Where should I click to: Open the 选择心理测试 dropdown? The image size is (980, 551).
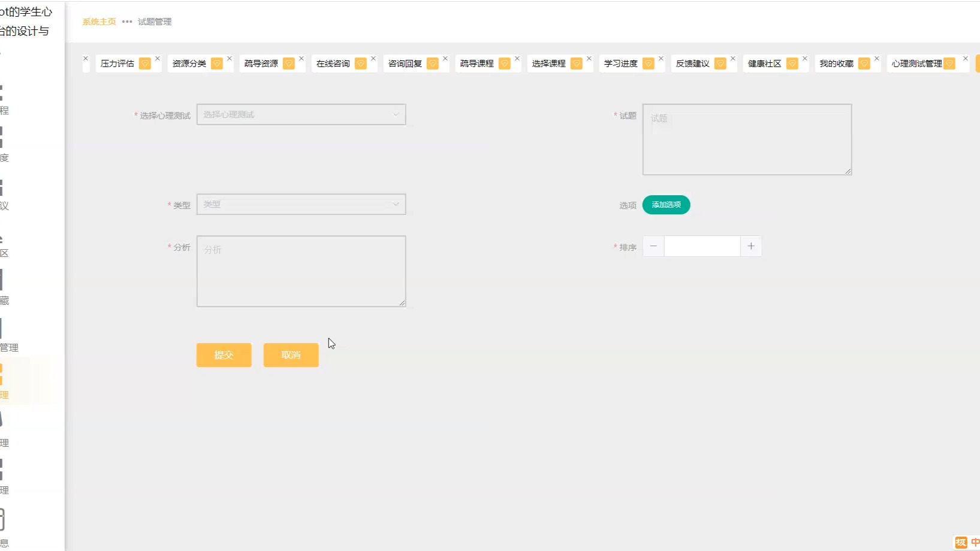(x=301, y=114)
